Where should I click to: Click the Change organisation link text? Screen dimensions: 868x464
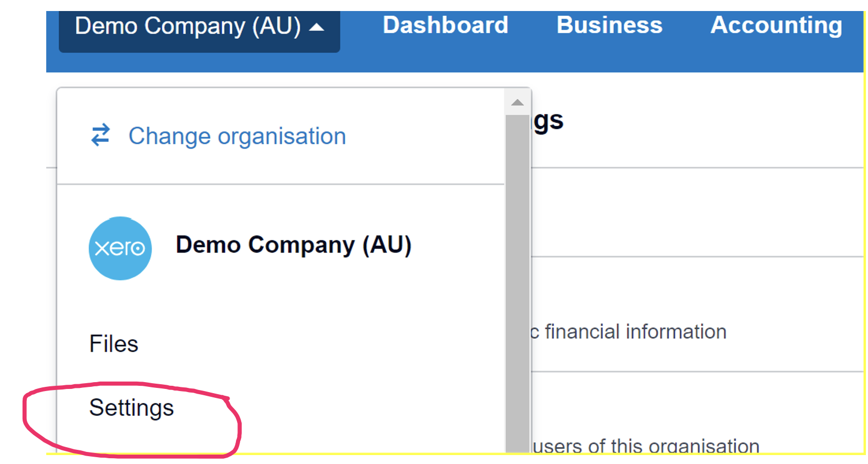click(237, 136)
